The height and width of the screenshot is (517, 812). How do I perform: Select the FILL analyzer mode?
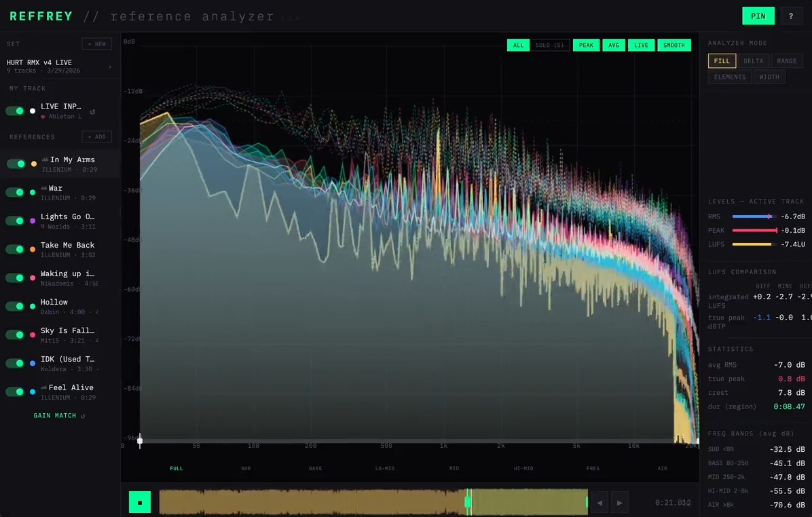click(722, 61)
